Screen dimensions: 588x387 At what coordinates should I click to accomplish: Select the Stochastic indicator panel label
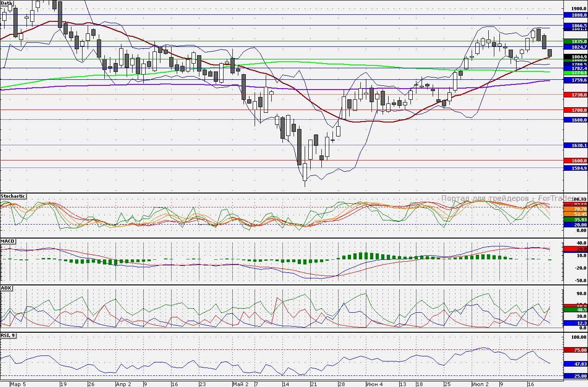coord(13,196)
